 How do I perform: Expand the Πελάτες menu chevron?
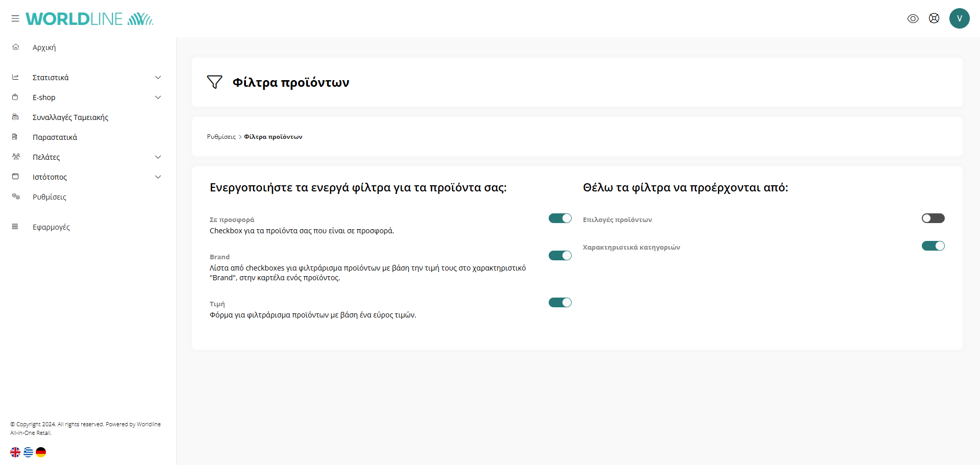tap(158, 157)
